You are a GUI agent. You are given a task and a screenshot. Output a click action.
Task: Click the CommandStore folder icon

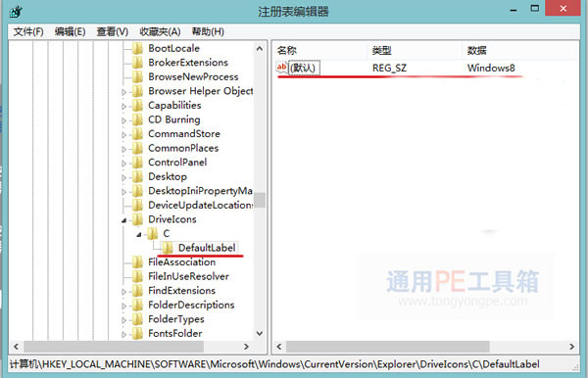point(137,134)
